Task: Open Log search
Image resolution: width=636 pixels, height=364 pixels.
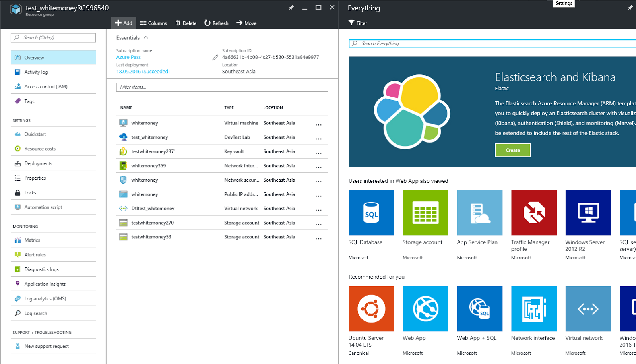Action: (x=53, y=314)
